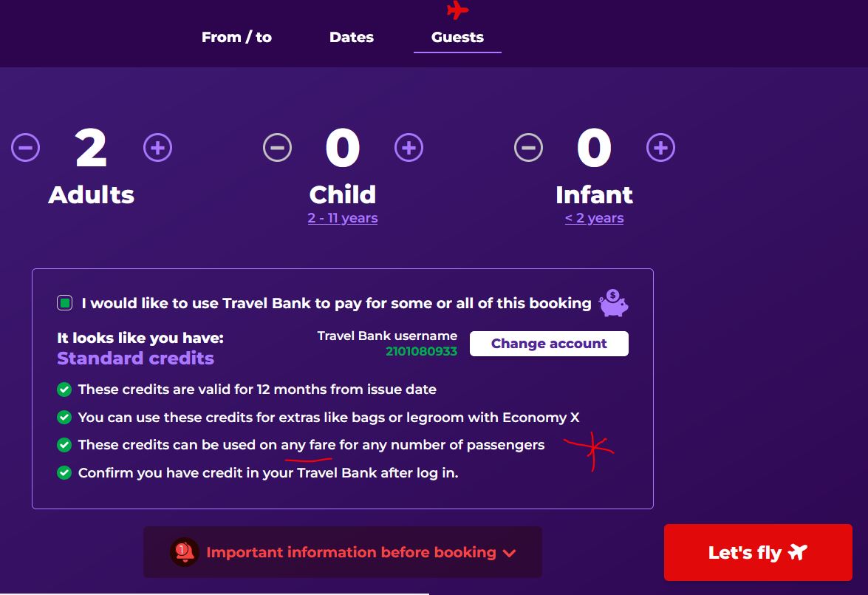This screenshot has width=868, height=595.
Task: Click the minus icon for Infant
Action: click(529, 148)
